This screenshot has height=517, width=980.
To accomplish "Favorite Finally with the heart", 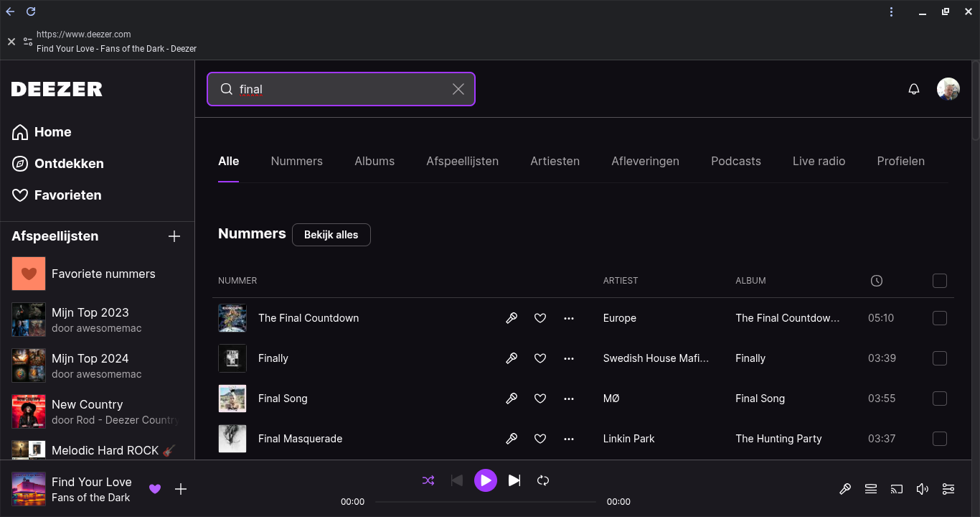I will coord(540,358).
